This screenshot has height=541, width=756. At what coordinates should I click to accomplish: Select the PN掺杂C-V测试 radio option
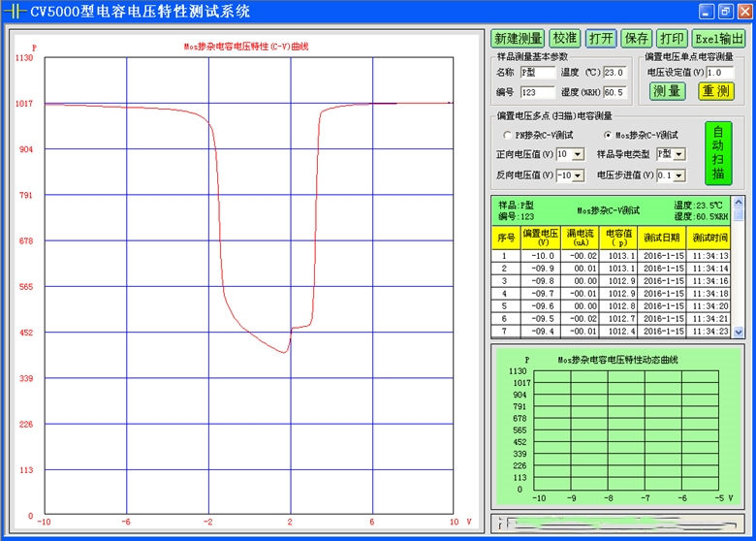point(507,135)
